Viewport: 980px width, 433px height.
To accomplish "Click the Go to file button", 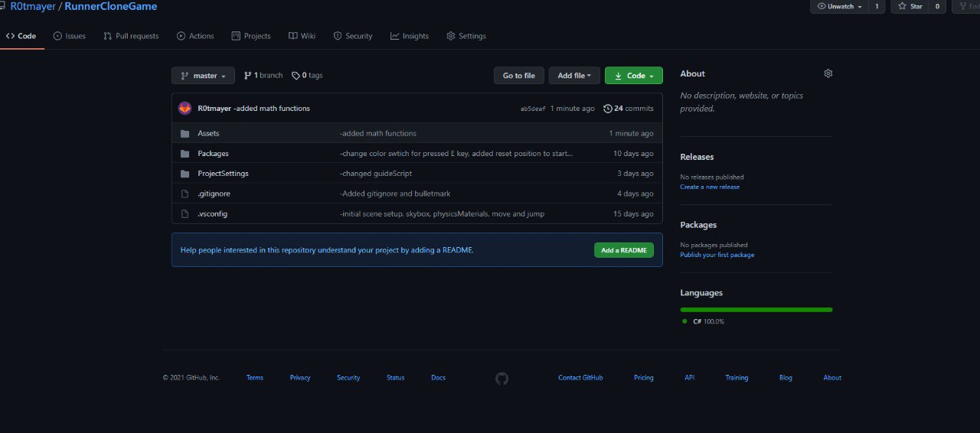I will pyautogui.click(x=519, y=76).
